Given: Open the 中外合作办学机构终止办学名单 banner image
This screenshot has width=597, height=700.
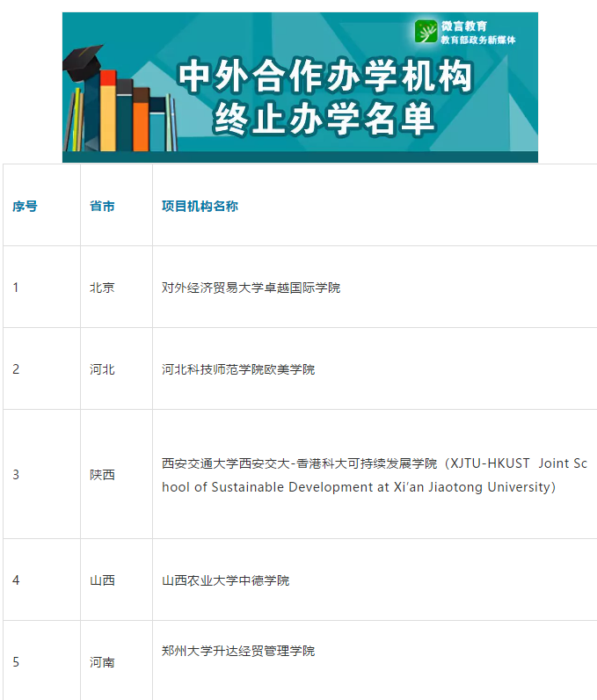Looking at the screenshot, I should 300,87.
